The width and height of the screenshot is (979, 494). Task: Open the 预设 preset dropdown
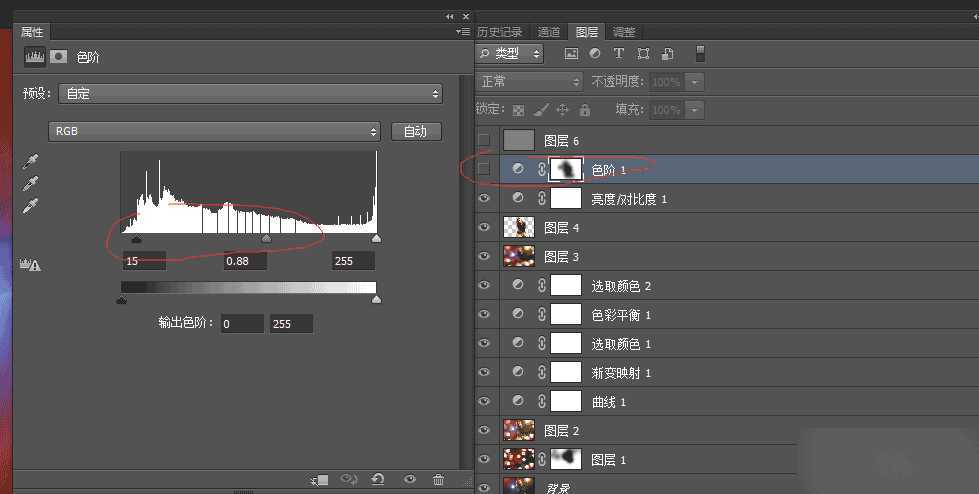click(250, 93)
